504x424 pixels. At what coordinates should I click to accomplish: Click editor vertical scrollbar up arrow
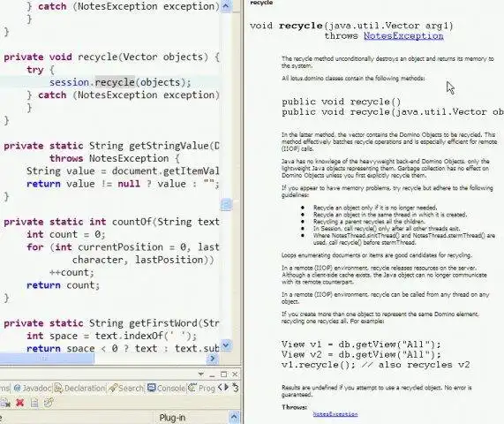226,6
